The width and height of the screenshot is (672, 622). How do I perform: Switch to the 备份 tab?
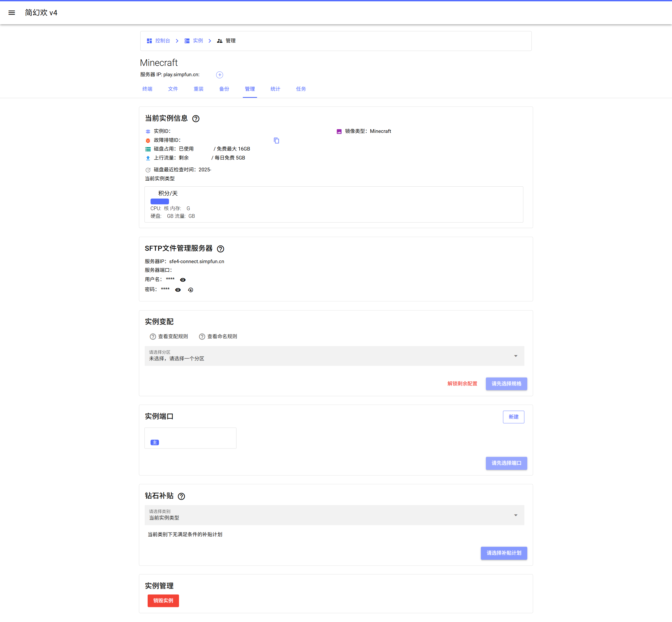click(x=224, y=89)
